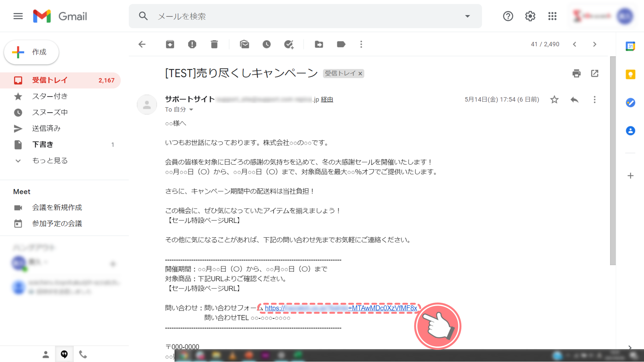Open the Hangouts conversations tab
The width and height of the screenshot is (644, 362).
(x=64, y=354)
